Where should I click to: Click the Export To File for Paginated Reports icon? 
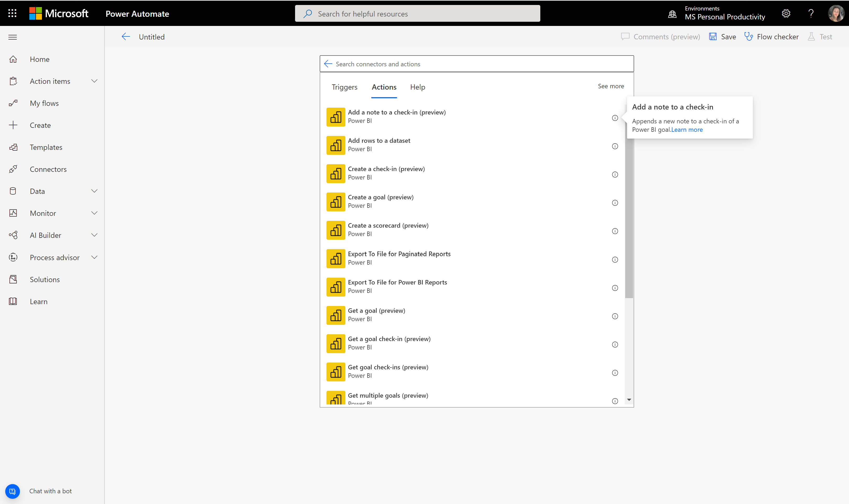click(335, 259)
